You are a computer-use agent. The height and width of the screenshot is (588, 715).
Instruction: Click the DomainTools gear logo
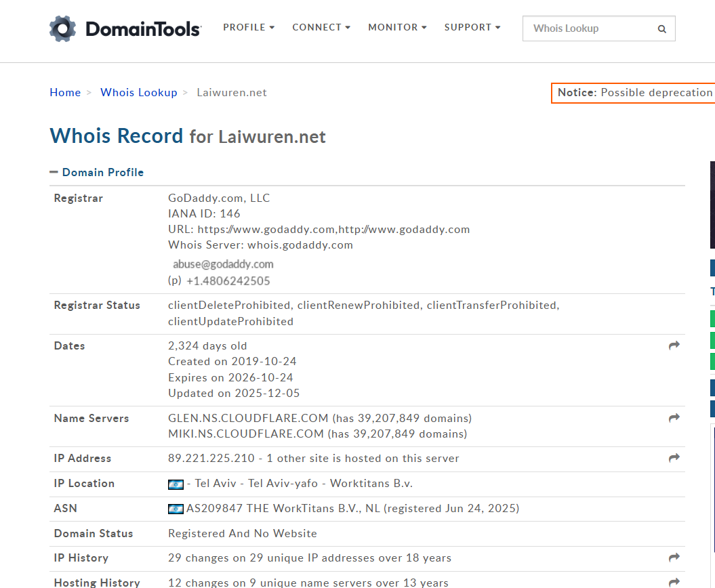point(62,28)
